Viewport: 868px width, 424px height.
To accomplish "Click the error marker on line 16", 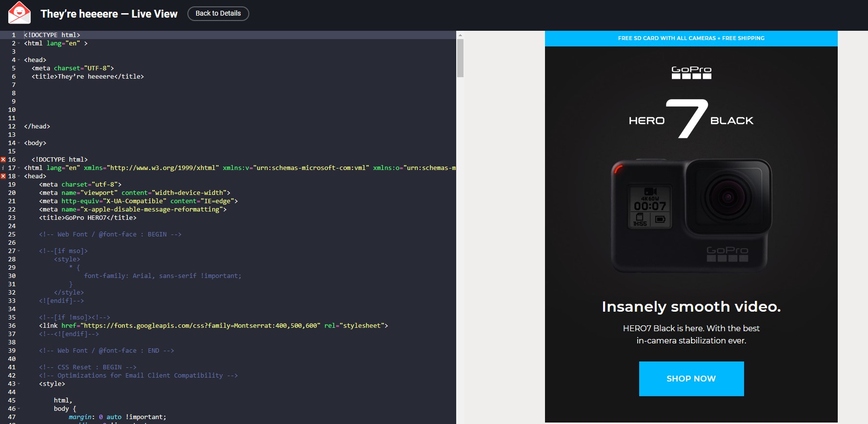I will [3, 160].
